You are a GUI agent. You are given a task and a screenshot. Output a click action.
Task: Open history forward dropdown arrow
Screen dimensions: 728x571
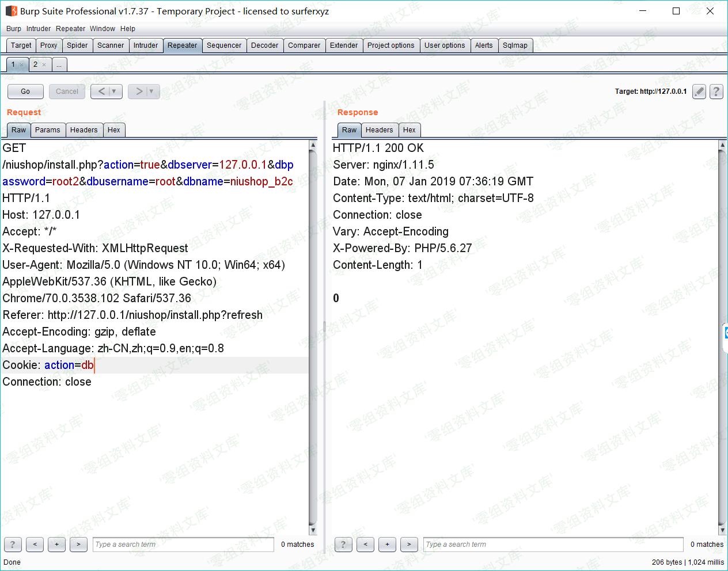click(x=151, y=92)
